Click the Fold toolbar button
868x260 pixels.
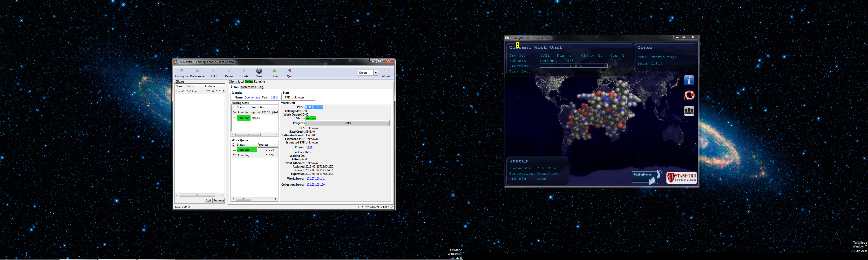pyautogui.click(x=214, y=73)
